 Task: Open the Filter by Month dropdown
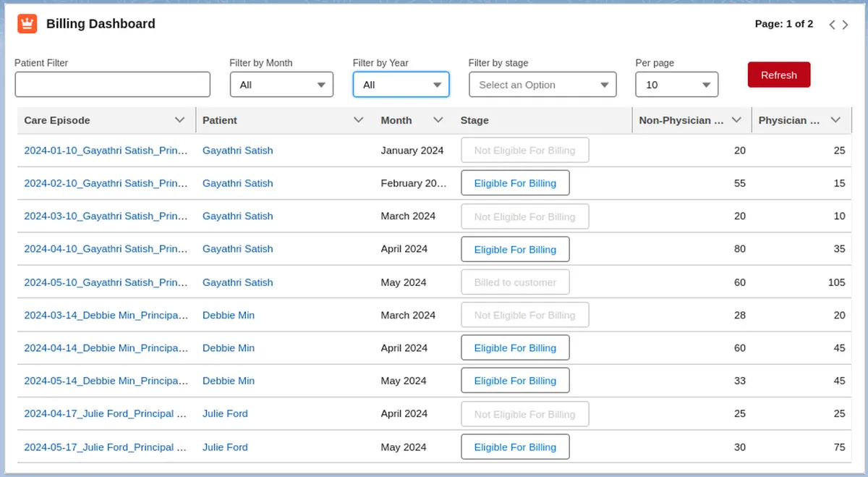tap(281, 85)
